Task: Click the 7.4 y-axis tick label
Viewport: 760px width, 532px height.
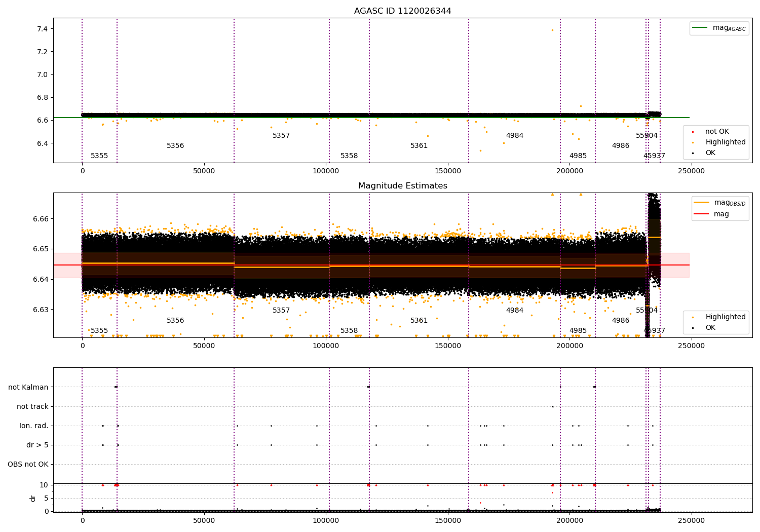Action: coord(42,29)
